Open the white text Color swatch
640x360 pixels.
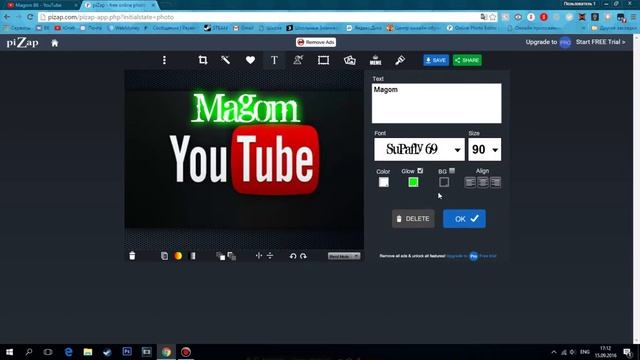pos(384,182)
